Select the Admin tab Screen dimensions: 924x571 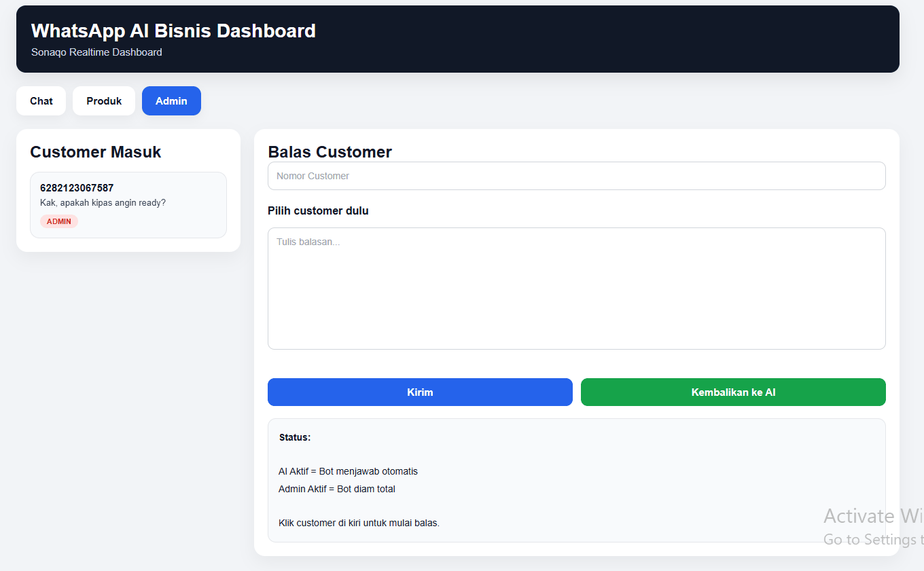point(171,101)
